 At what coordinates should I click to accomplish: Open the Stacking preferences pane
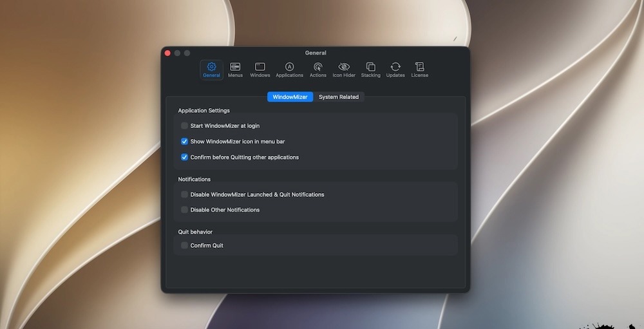[x=370, y=70]
